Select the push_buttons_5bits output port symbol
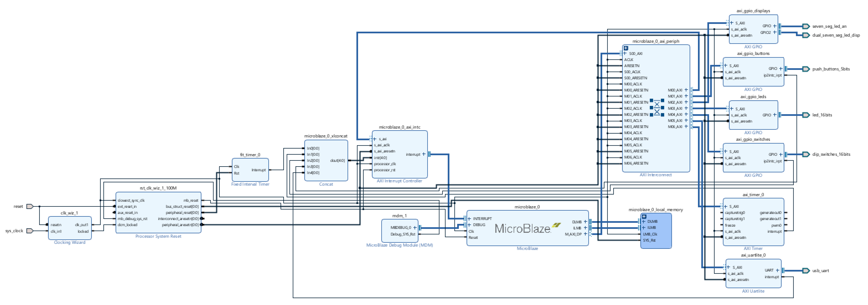Screen dimensions: 868x305 coord(806,69)
